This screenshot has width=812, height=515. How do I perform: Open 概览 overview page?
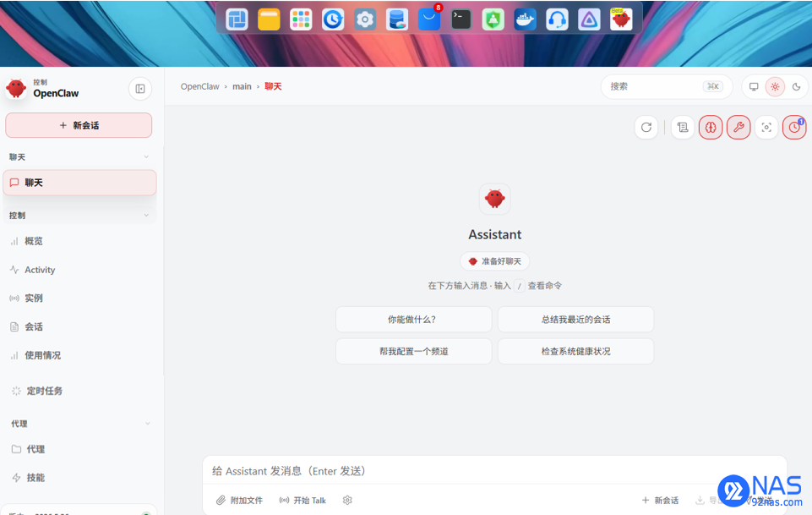(79, 242)
